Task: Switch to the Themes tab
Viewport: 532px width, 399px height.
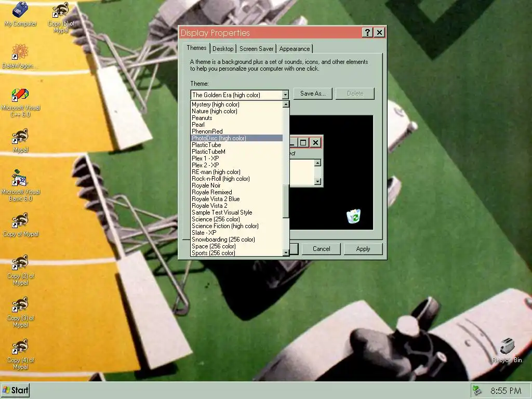Action: coord(196,48)
